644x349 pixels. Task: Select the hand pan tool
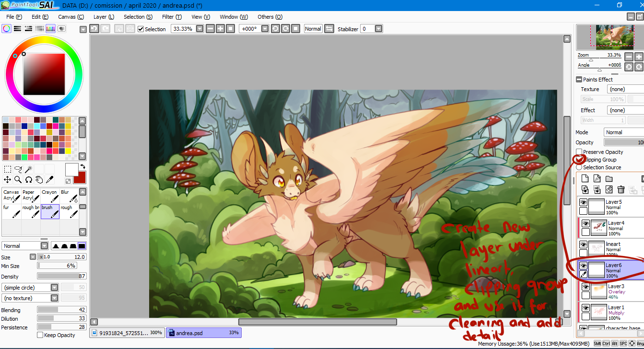pos(39,180)
